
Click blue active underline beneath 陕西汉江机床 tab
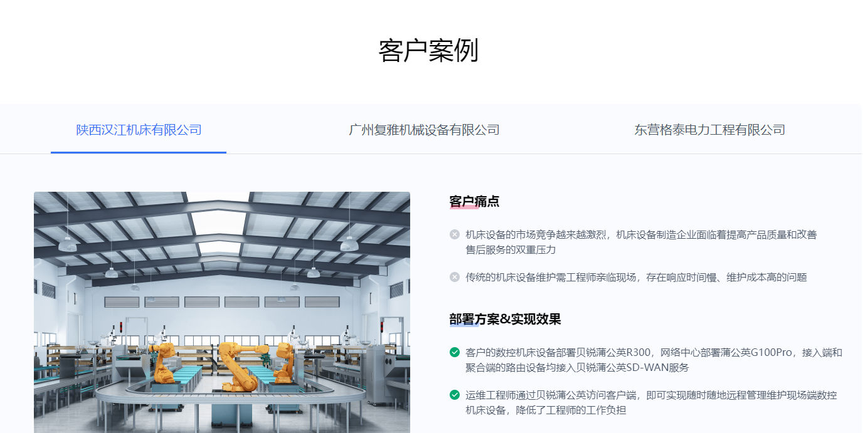(139, 152)
